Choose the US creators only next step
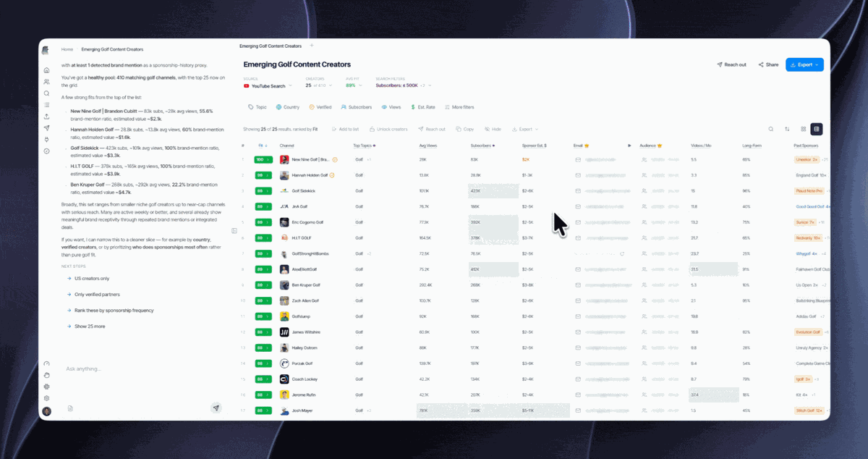Image resolution: width=868 pixels, height=459 pixels. (87, 278)
